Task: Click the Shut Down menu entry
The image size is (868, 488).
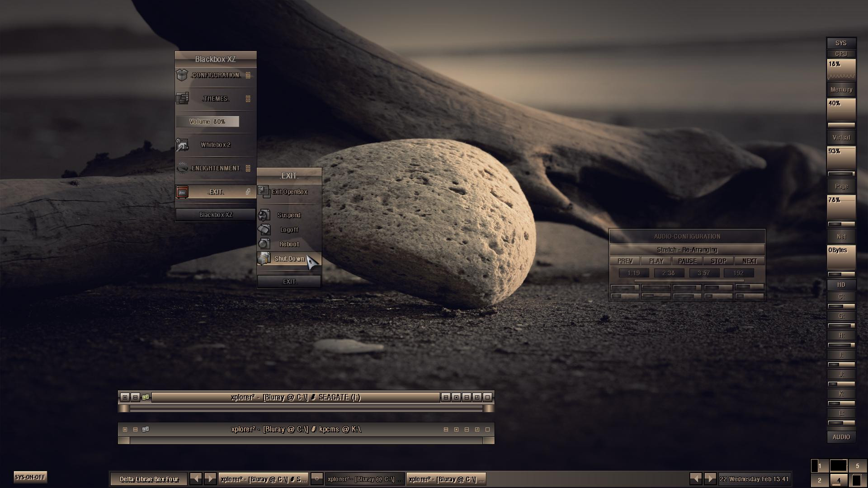Action: pyautogui.click(x=289, y=258)
